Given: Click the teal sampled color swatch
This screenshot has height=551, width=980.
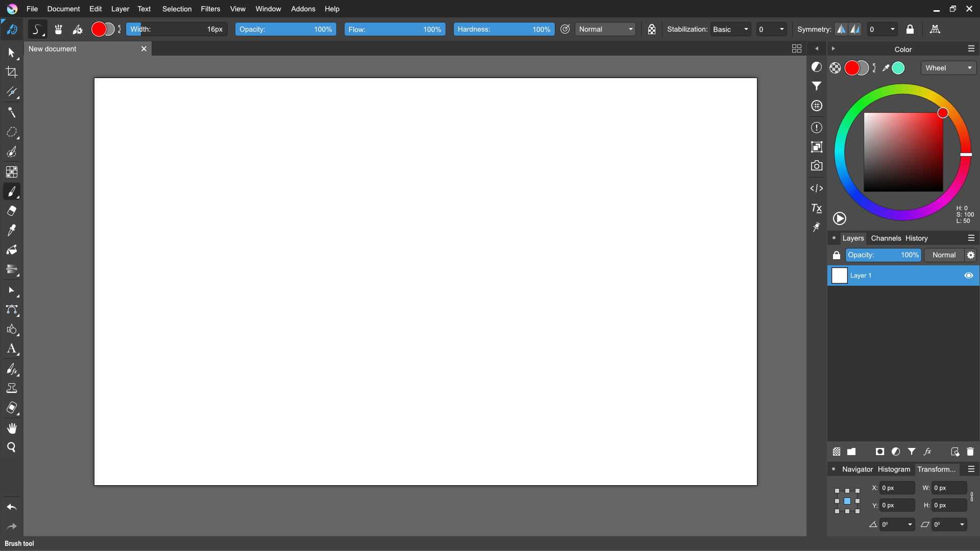Looking at the screenshot, I should pos(898,68).
